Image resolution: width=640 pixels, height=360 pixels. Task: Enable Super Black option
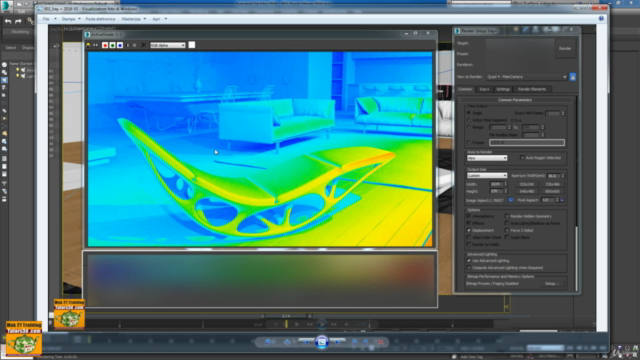point(507,237)
